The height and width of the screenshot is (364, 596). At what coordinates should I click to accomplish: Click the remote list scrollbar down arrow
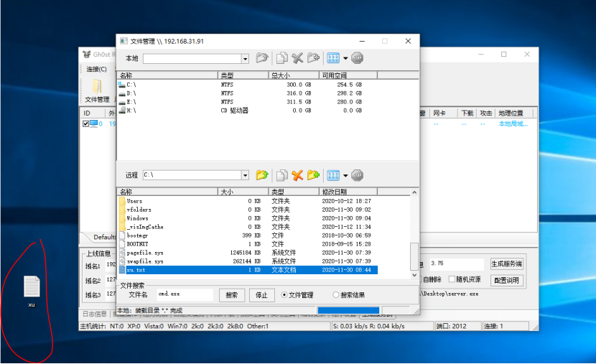point(414,275)
